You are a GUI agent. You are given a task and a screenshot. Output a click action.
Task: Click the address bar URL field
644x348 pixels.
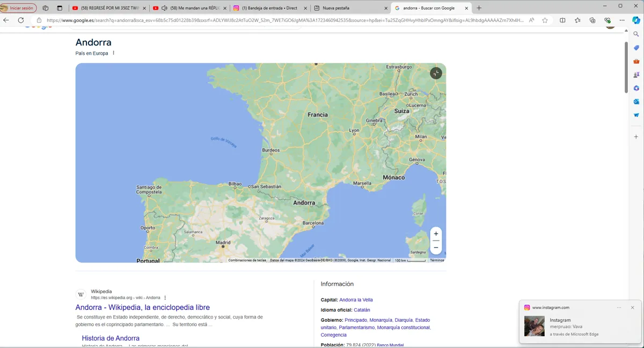pyautogui.click(x=284, y=20)
